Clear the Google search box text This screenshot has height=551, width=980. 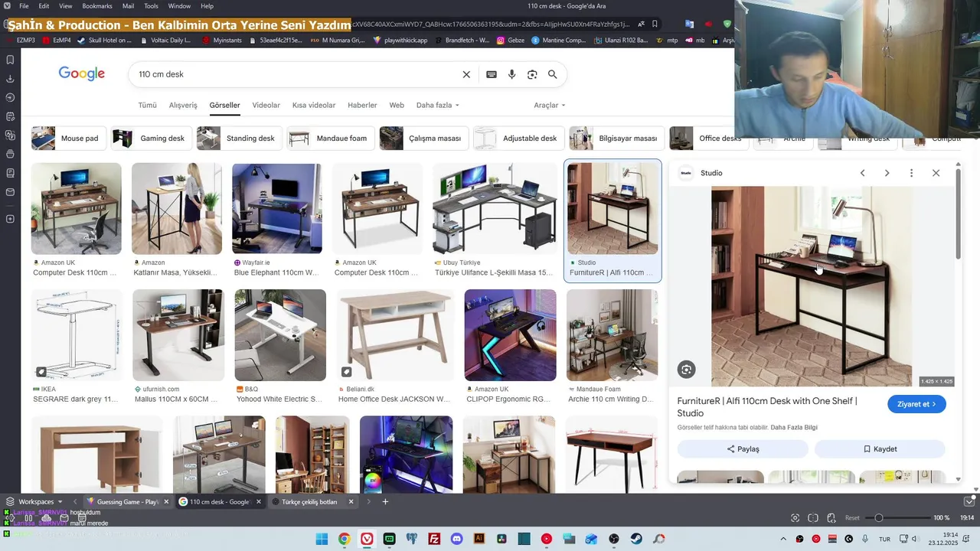[x=466, y=74]
